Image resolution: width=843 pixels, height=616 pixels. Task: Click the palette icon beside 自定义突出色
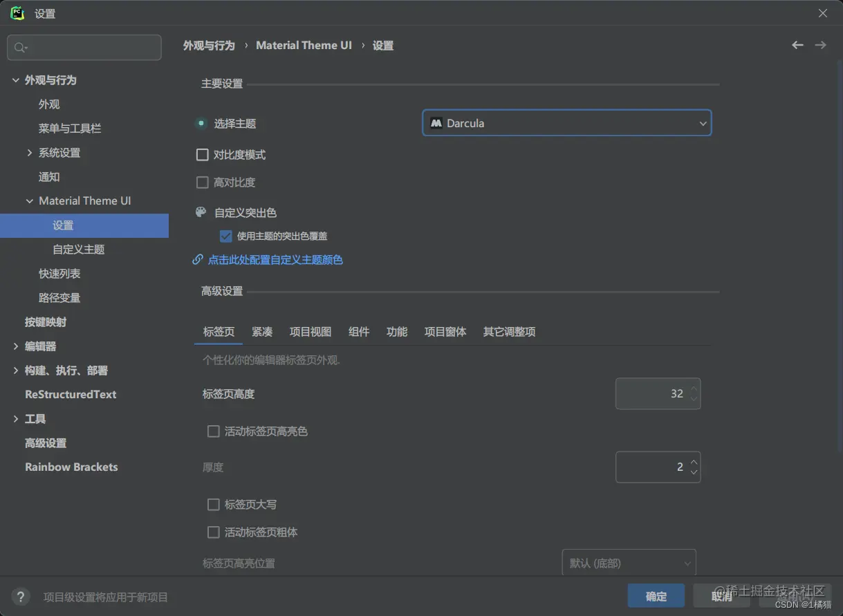coord(201,212)
